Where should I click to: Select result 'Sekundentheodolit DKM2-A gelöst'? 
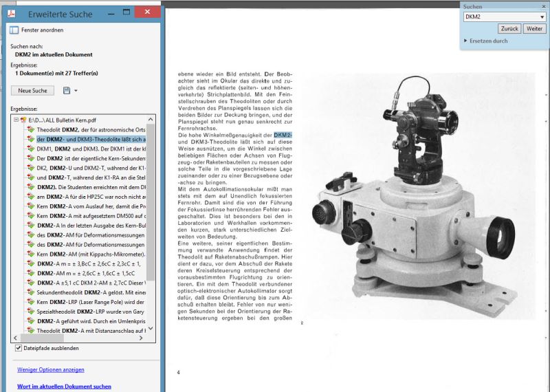coord(91,292)
